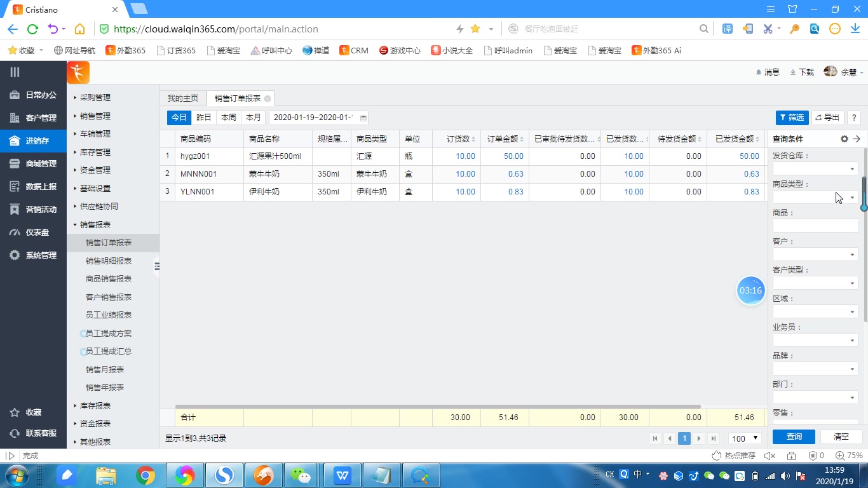
Task: Click 下载 download link
Action: pyautogui.click(x=802, y=72)
